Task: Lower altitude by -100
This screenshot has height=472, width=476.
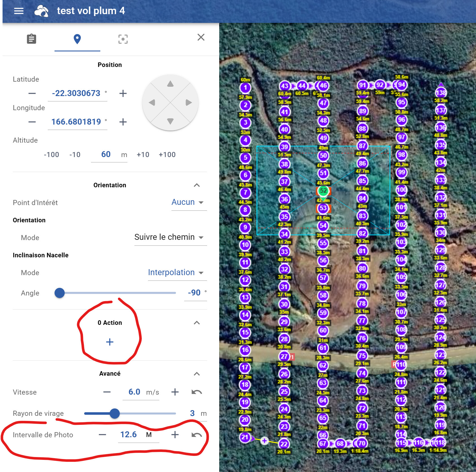Action: 51,155
